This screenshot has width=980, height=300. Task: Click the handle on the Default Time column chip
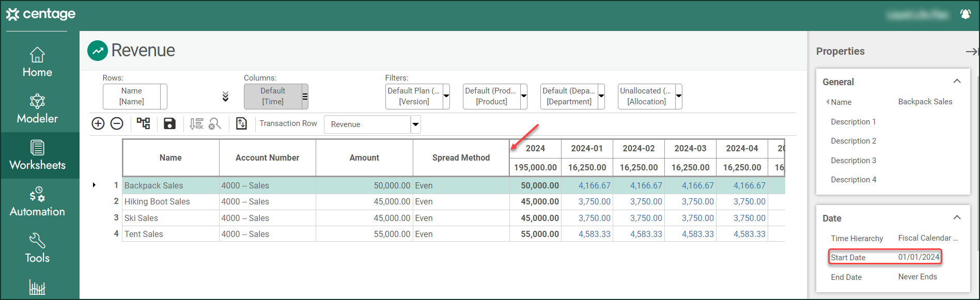point(305,97)
